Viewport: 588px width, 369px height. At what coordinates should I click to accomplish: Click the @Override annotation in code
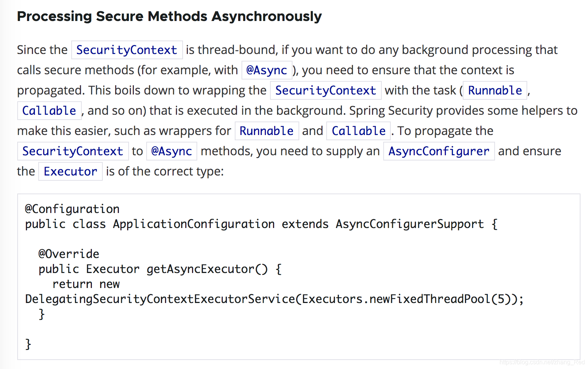pyautogui.click(x=69, y=254)
